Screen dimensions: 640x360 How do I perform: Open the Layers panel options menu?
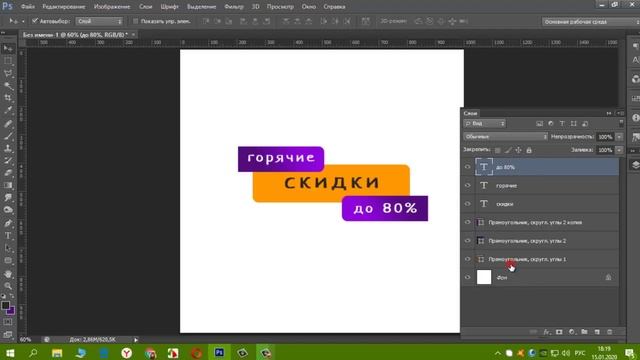(621, 113)
